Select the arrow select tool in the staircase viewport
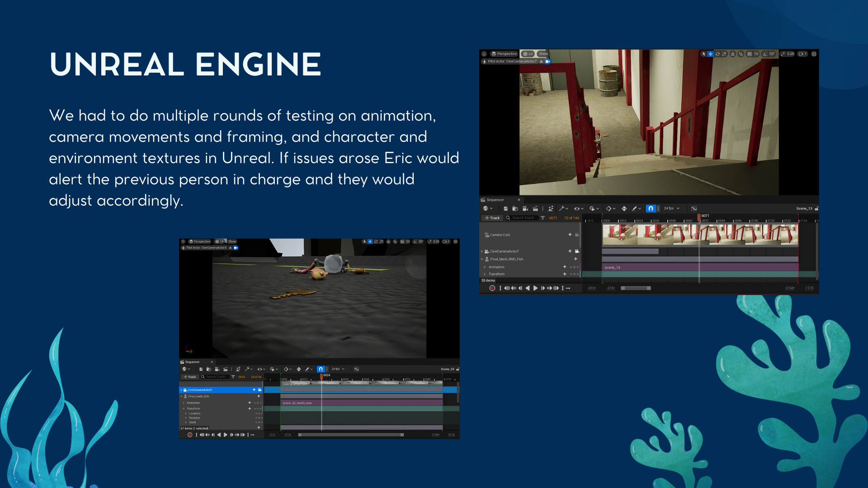The image size is (868, 488). [x=704, y=54]
